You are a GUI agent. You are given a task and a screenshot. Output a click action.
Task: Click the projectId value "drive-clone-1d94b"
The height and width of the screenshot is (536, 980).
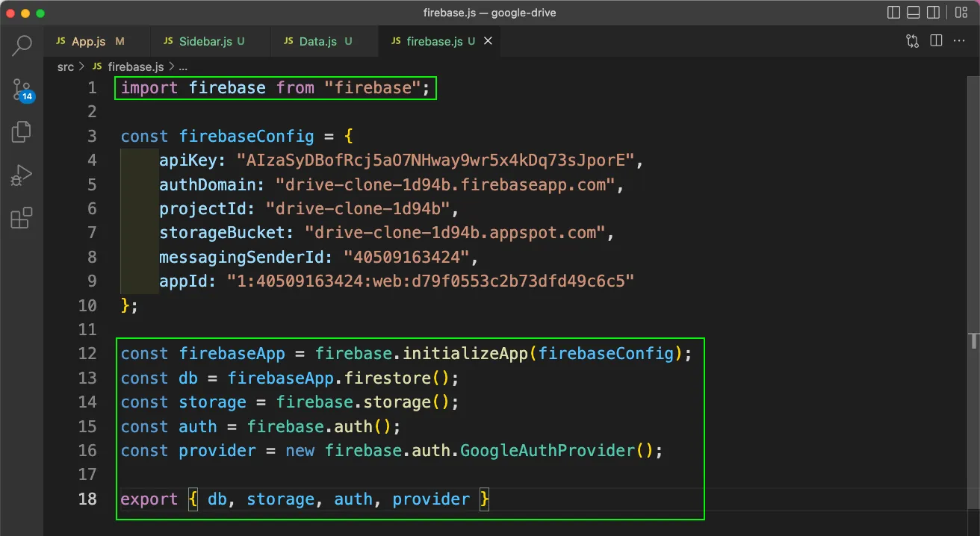point(358,208)
